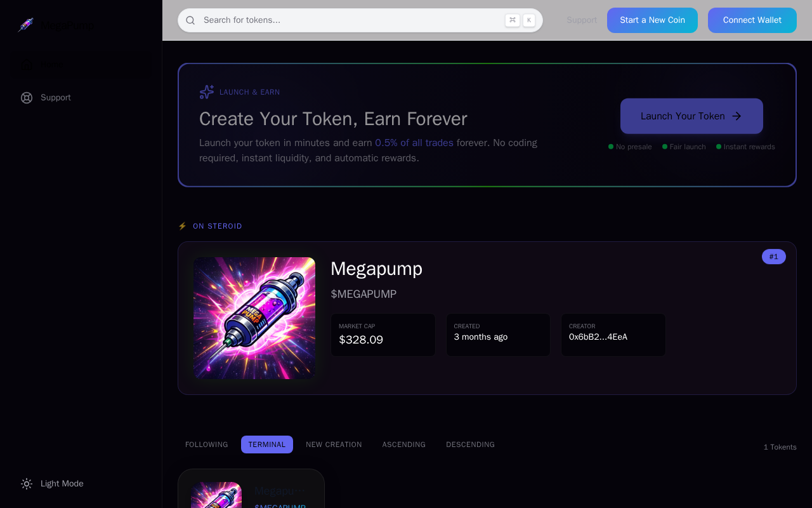Select the Following filter tab
This screenshot has height=508, width=812.
point(207,444)
